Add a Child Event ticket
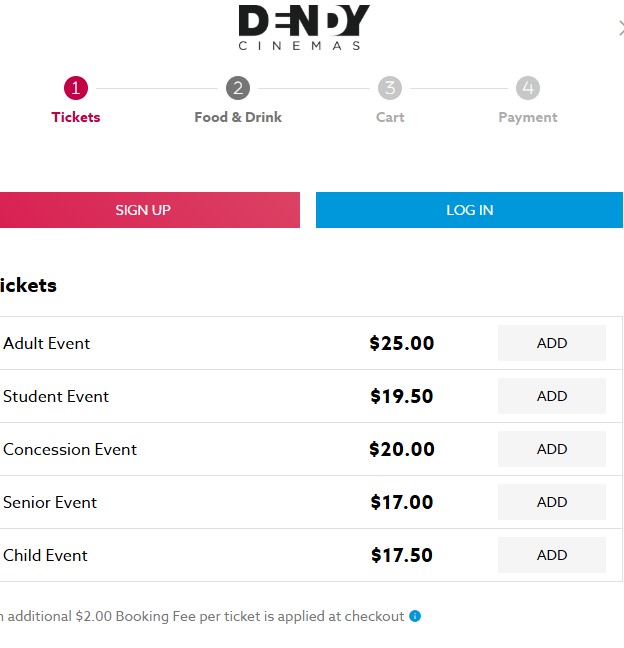The height and width of the screenshot is (648, 624). (x=552, y=555)
